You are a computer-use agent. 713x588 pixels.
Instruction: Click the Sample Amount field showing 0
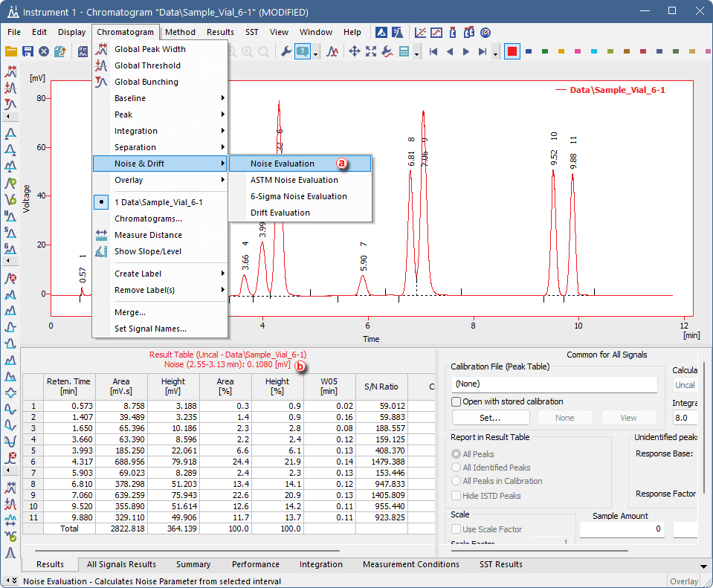point(622,529)
